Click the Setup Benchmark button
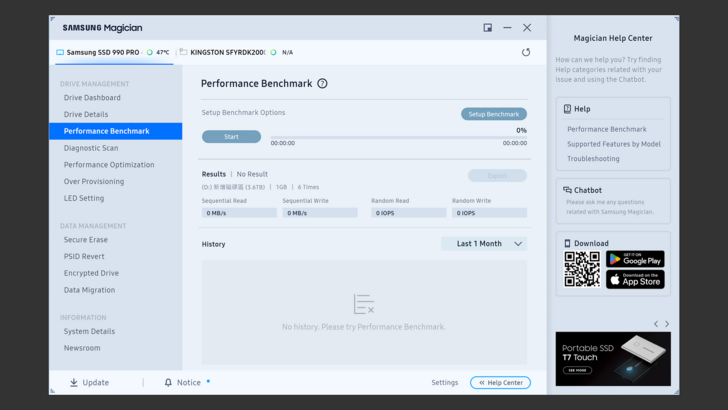The width and height of the screenshot is (728, 410). (x=493, y=114)
